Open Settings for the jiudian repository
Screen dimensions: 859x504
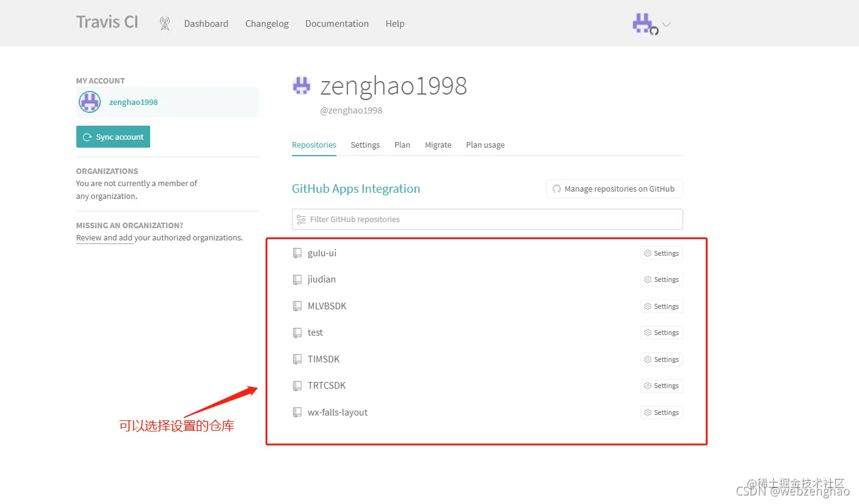click(662, 279)
